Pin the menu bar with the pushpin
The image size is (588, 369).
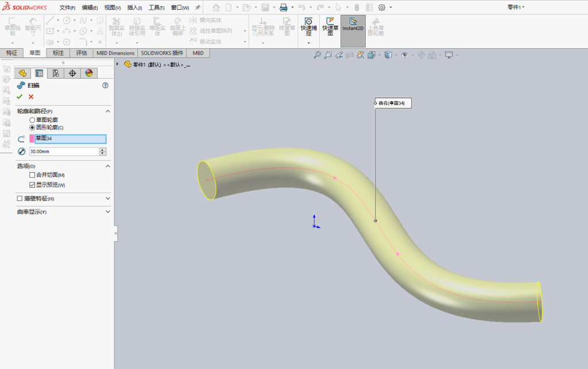[x=198, y=7]
